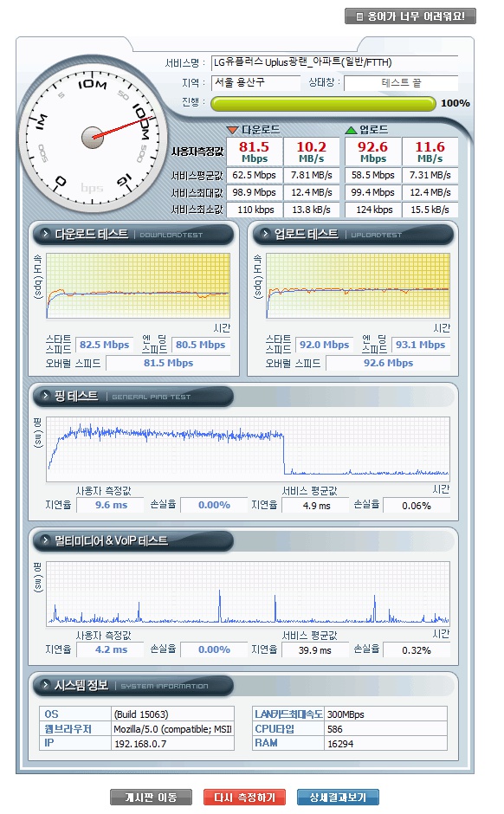Click the '7.81 MB/s' average cell

[x=312, y=175]
